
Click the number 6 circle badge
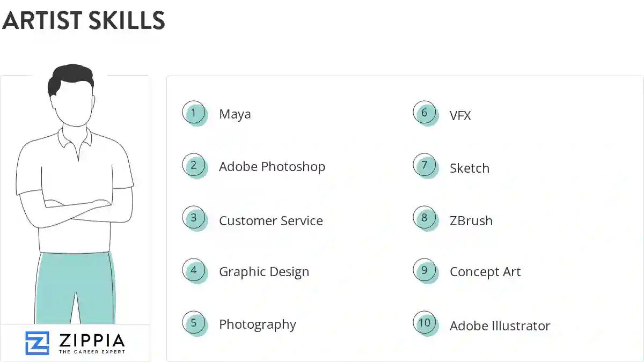coord(425,113)
